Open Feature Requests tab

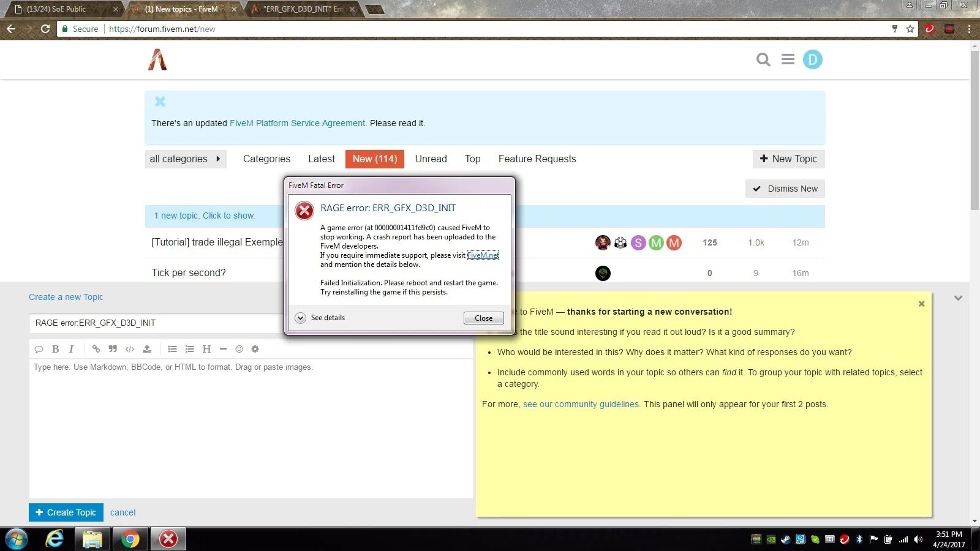(537, 159)
